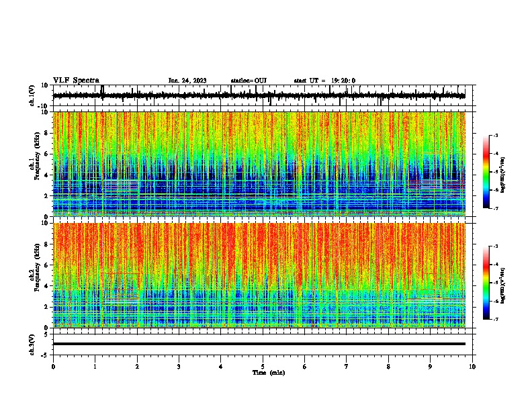Click time axis tick label '3'

[x=179, y=367]
